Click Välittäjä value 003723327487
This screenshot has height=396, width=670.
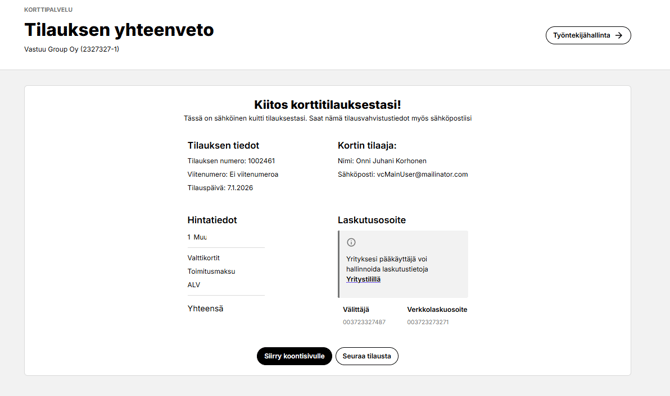tap(364, 322)
